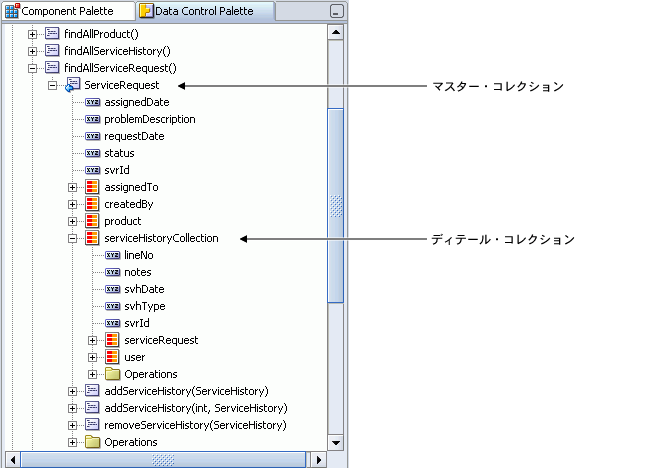Select the findAllServiceRequest() label
The width and height of the screenshot is (648, 468).
point(120,68)
